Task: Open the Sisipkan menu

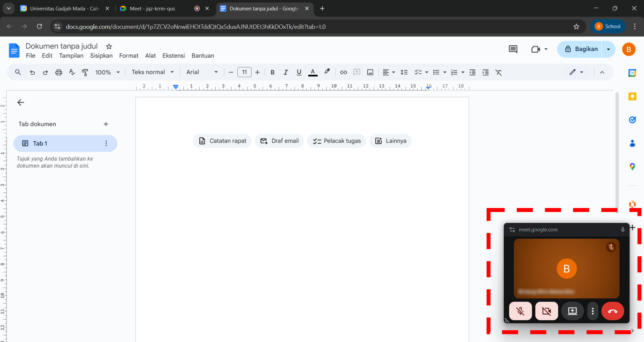Action: (x=101, y=56)
